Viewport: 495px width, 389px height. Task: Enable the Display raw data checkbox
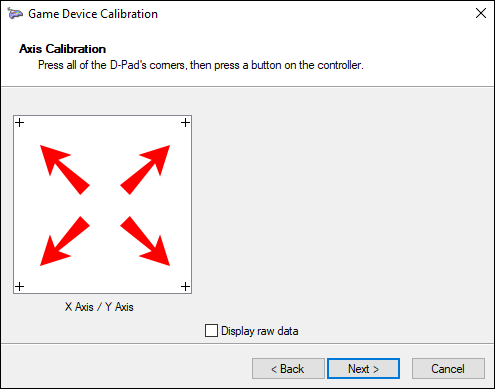click(211, 331)
